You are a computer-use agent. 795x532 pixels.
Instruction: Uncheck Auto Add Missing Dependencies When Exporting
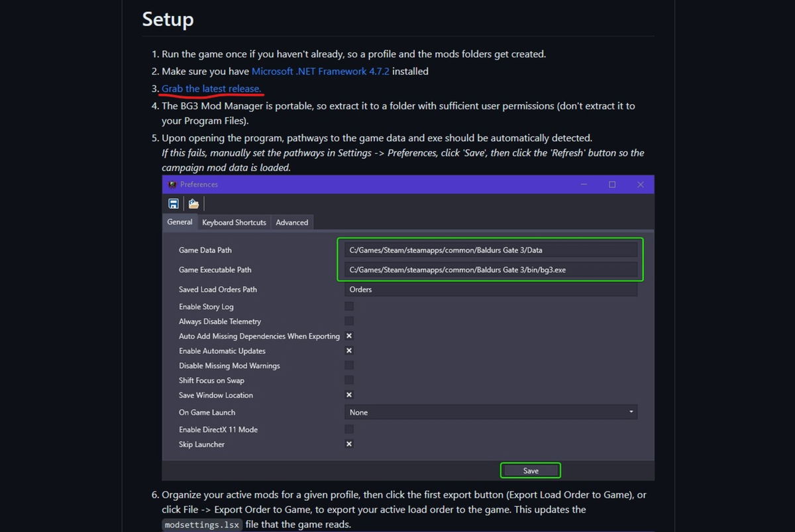pos(349,336)
